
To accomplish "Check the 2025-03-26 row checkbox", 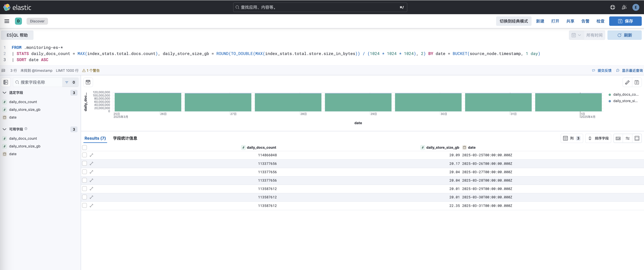I will (85, 163).
